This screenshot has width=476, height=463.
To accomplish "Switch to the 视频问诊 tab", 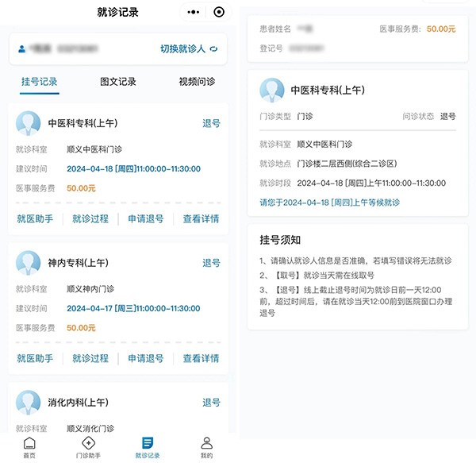I will [x=197, y=82].
